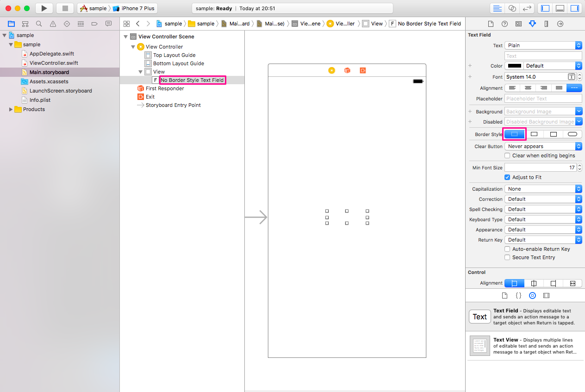Uncheck the Adjust to Fit checkbox
Screen dimensions: 585x392
[507, 177]
